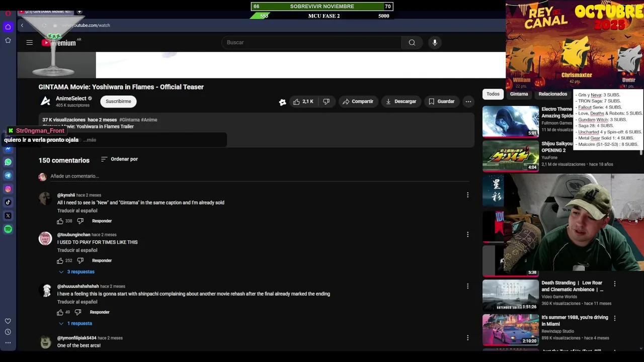
Task: Dislike @shuuuushshshshsh comment
Action: click(x=78, y=312)
